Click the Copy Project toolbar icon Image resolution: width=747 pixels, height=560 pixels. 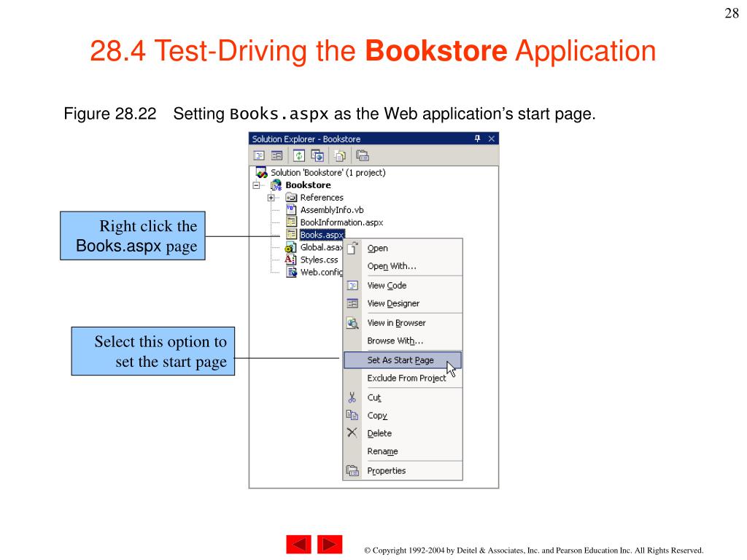pyautogui.click(x=317, y=156)
